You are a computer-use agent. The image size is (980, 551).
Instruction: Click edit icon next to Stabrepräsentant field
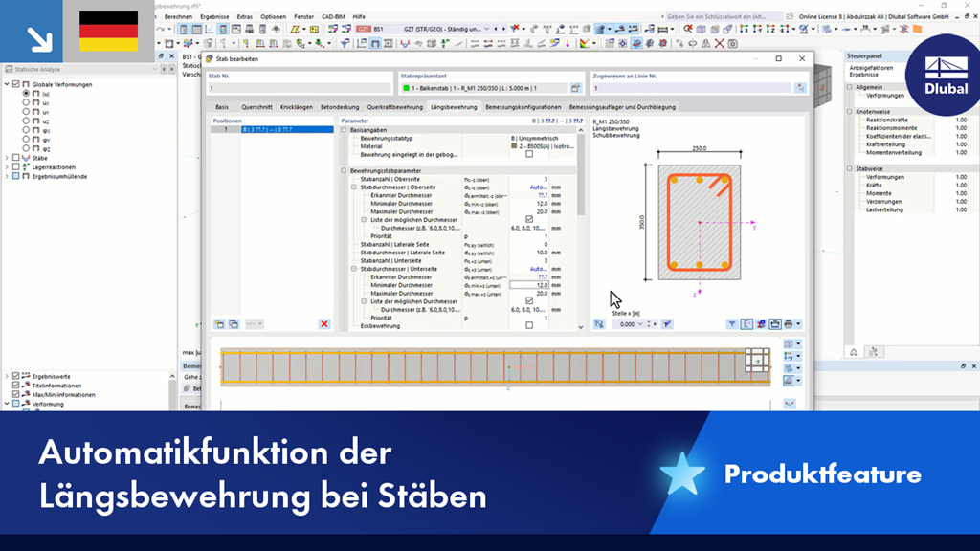pos(575,88)
